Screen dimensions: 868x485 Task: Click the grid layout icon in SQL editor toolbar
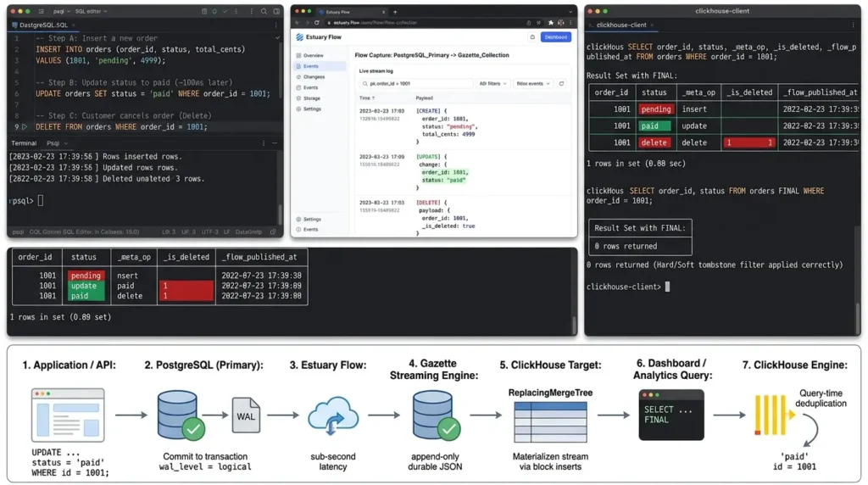[x=204, y=11]
